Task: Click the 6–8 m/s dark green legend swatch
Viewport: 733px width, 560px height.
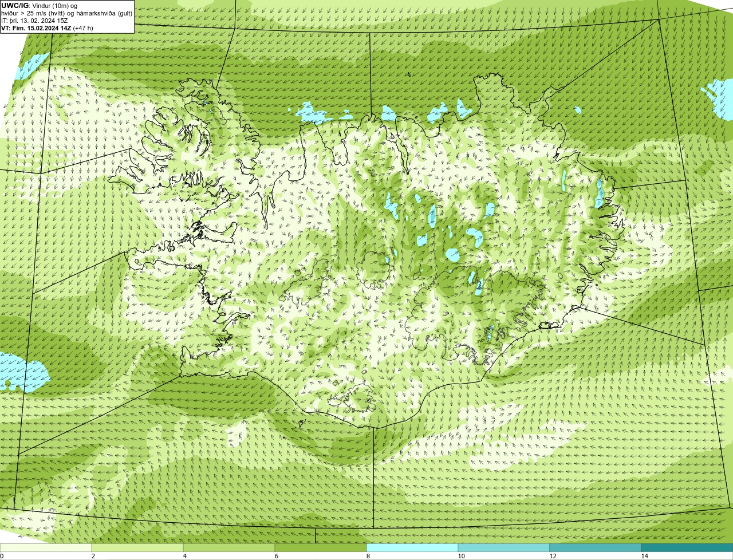Action: (x=321, y=547)
